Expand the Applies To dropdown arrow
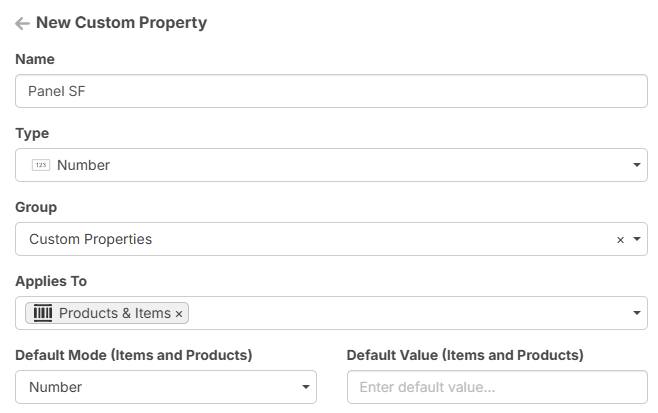Screen dimensions: 658x413 [x=637, y=314]
